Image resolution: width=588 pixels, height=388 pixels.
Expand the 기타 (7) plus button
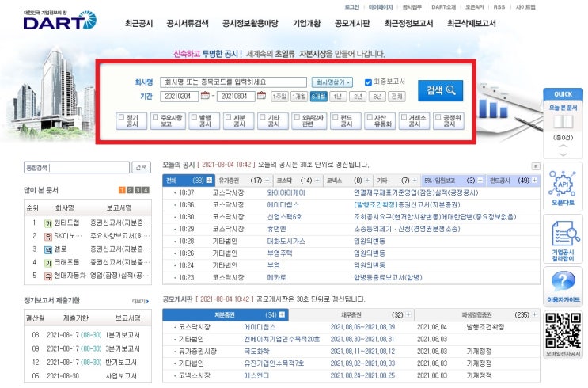point(415,180)
